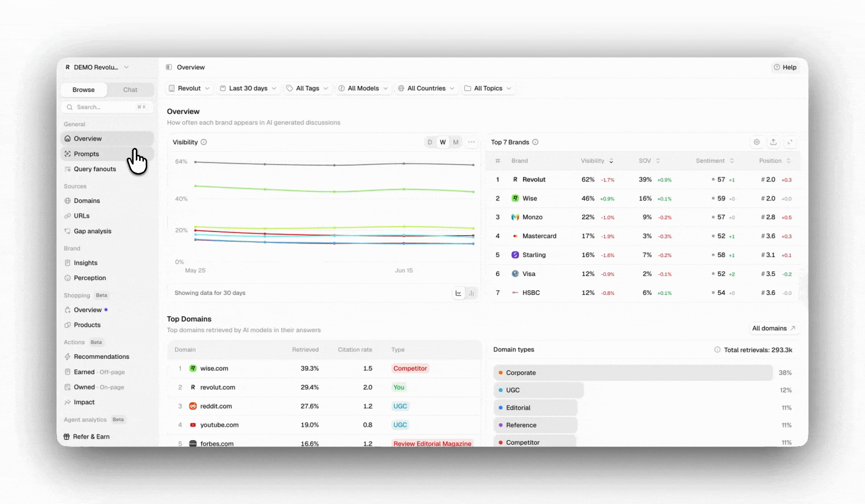Set chart granularity to M (monthly)
The height and width of the screenshot is (504, 865).
456,142
